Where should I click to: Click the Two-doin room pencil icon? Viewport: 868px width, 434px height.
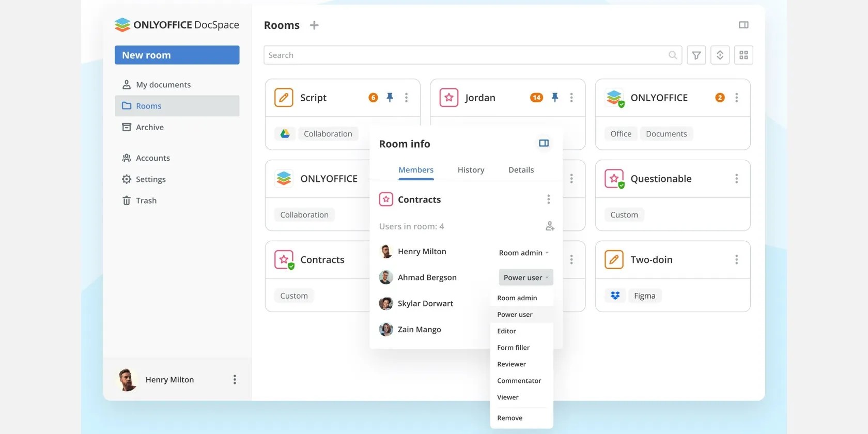coord(614,259)
